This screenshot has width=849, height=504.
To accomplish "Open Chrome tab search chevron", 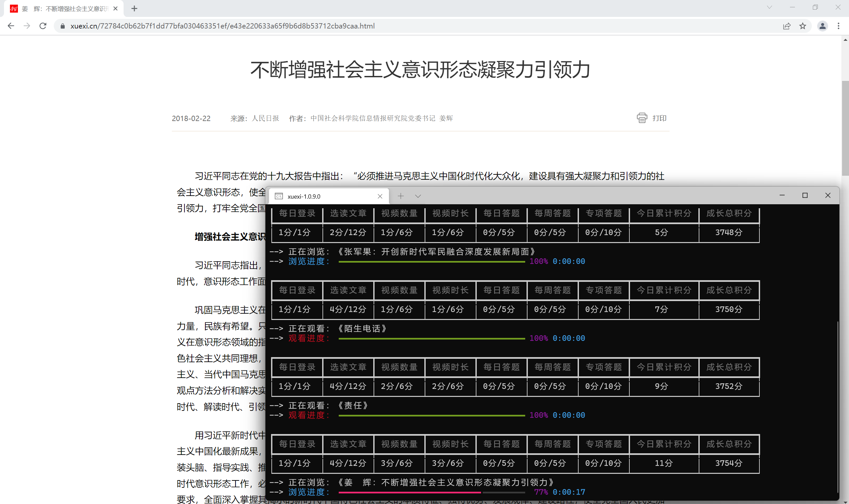I will pyautogui.click(x=769, y=8).
